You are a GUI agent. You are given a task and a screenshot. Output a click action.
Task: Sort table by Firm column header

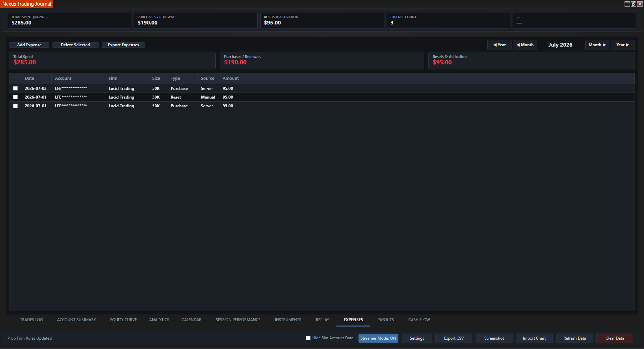point(127,78)
